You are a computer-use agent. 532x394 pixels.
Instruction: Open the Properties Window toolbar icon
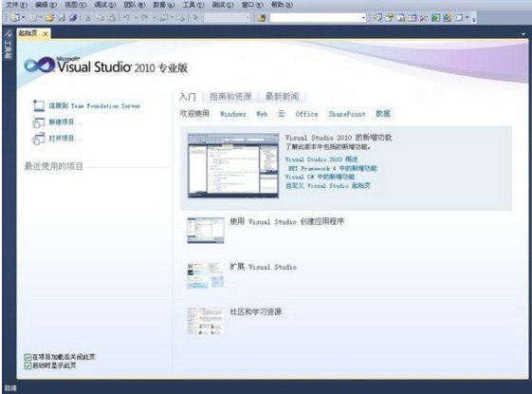[x=389, y=17]
